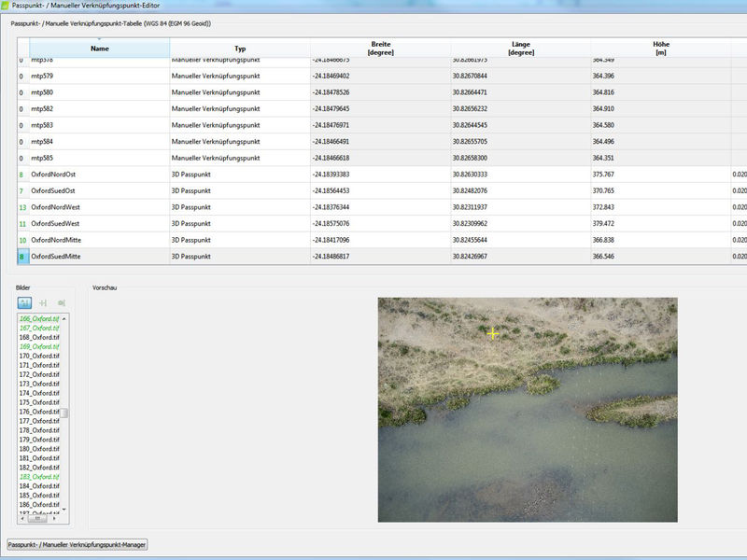Choose 172_Oxford.tif from the image list
747x560 pixels.
click(39, 374)
